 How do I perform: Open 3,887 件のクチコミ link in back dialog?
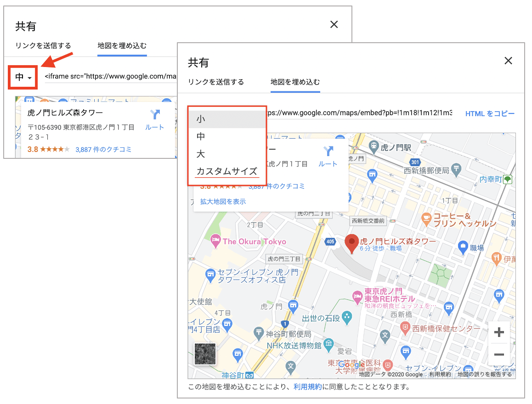(103, 150)
